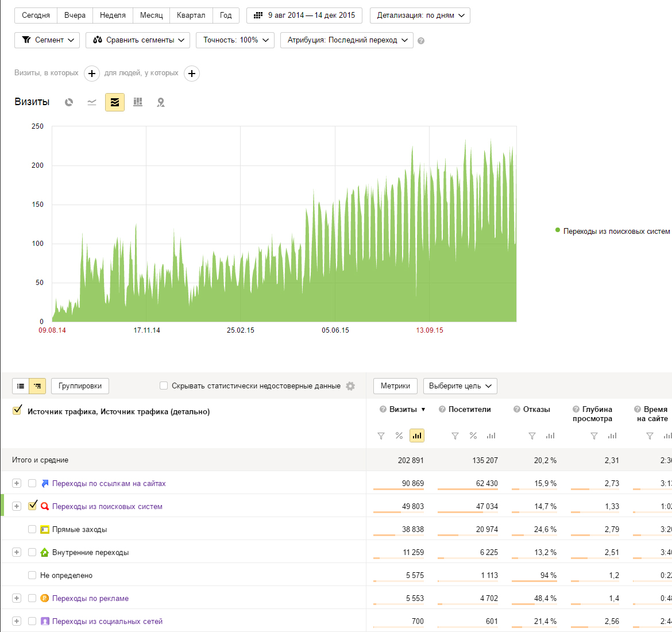Select the stacked area chart icon

115,102
